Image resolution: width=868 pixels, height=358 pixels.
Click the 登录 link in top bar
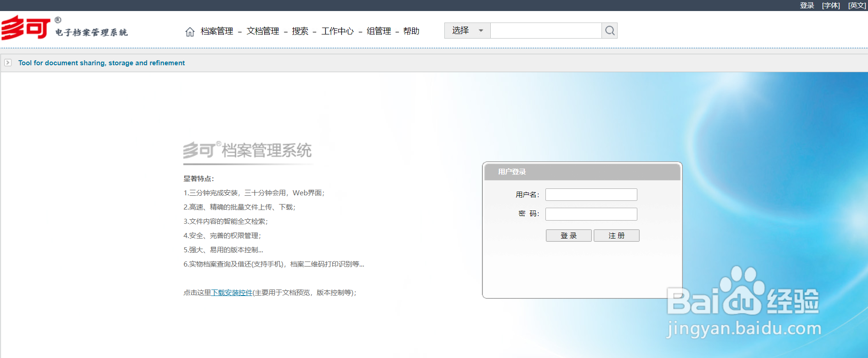pos(807,6)
